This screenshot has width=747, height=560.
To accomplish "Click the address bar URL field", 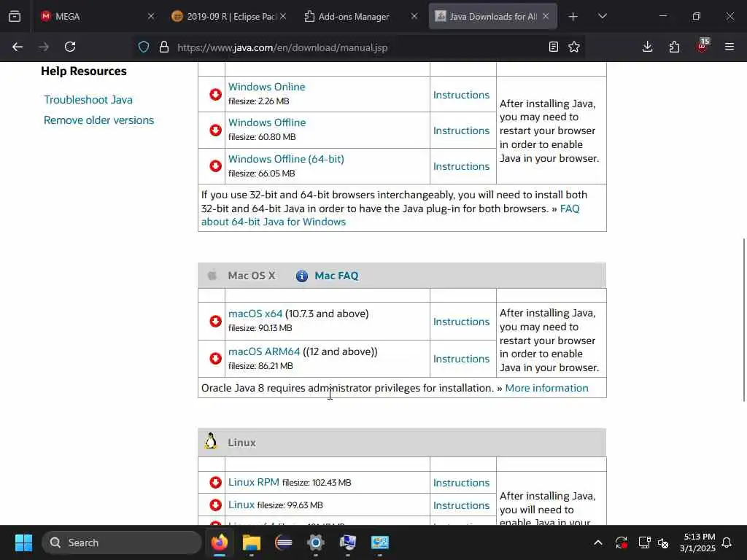I will coord(357,47).
